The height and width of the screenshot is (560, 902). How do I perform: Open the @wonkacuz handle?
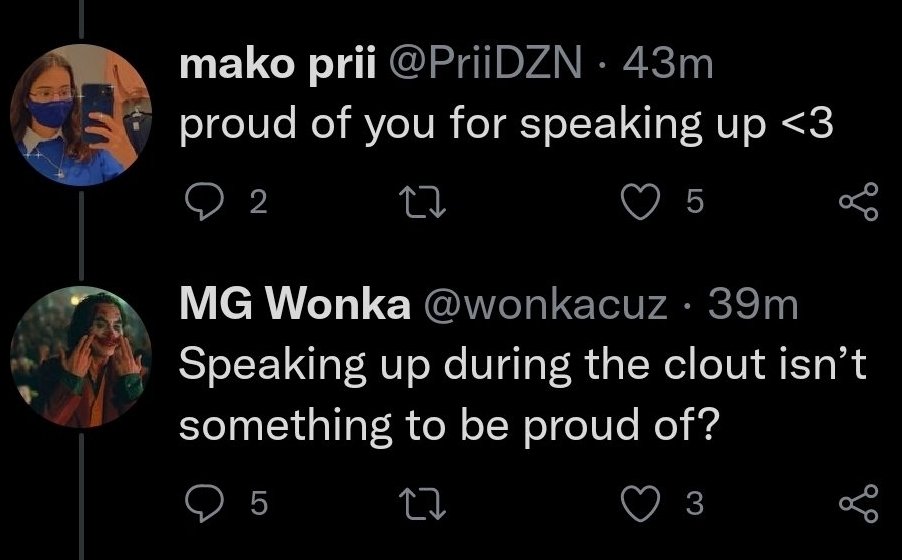[547, 307]
